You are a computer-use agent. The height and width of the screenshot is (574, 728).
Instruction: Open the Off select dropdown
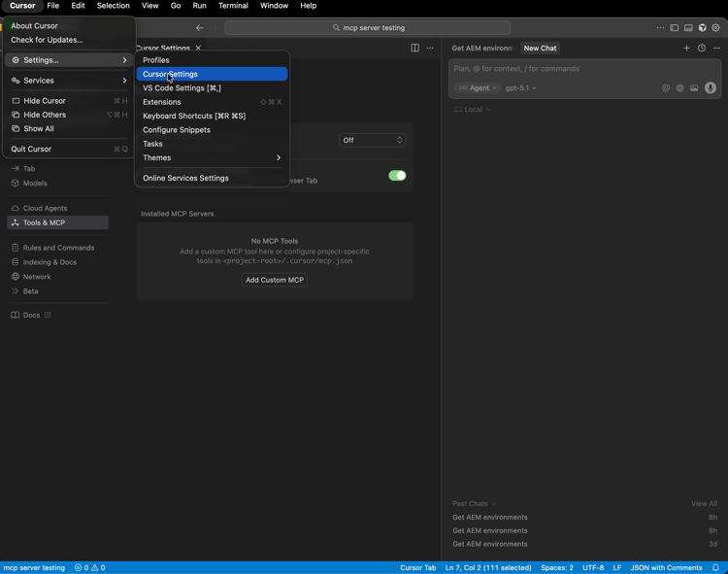click(x=373, y=140)
